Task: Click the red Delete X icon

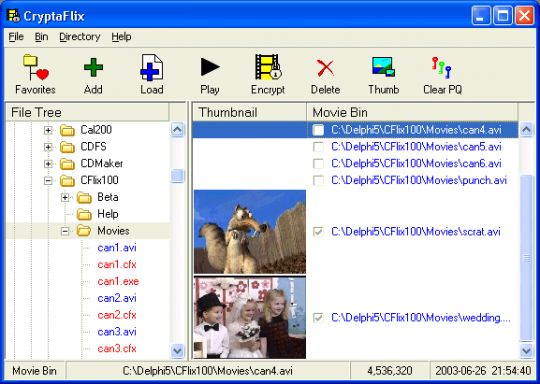Action: pos(325,68)
